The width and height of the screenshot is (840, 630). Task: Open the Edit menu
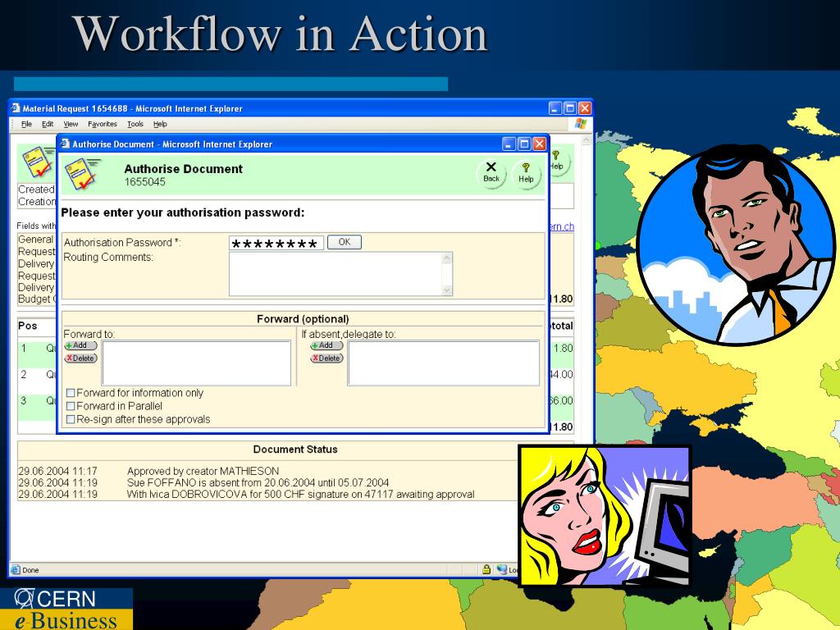coord(48,124)
